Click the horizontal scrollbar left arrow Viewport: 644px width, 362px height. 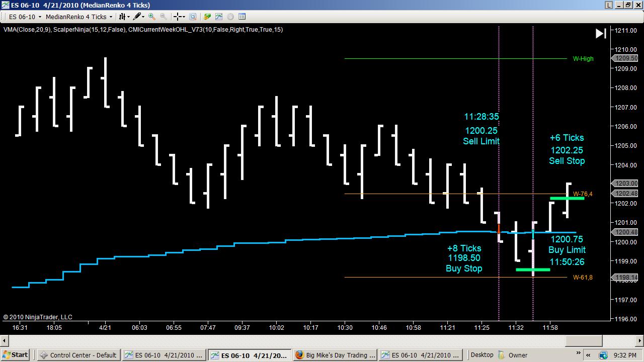[x=4, y=341]
